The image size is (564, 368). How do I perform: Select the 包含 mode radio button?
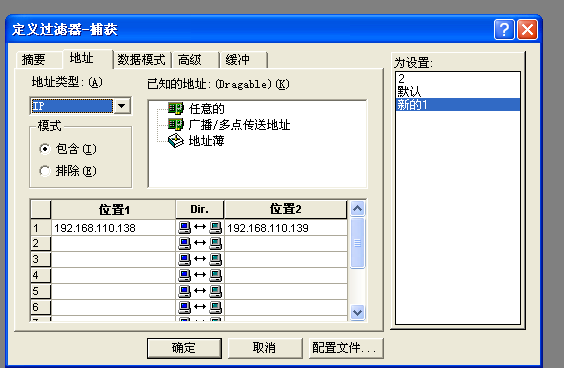(x=45, y=149)
